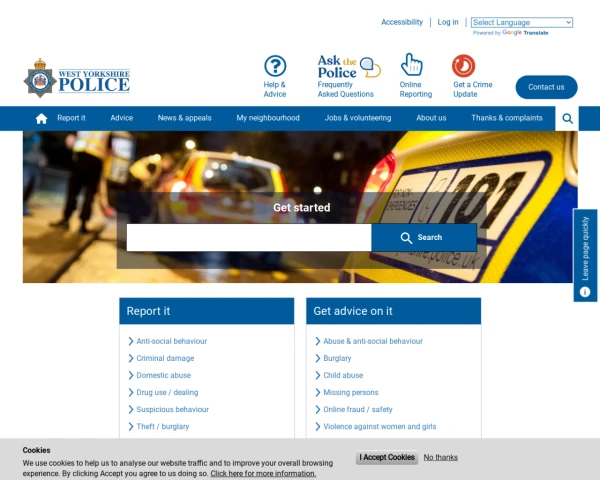
Task: Open the Missing persons advice link
Action: click(351, 392)
